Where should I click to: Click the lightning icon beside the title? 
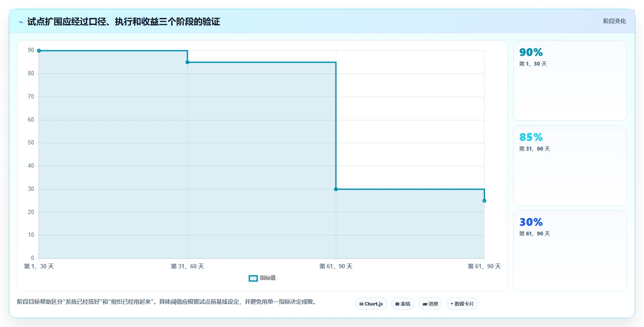[x=21, y=22]
